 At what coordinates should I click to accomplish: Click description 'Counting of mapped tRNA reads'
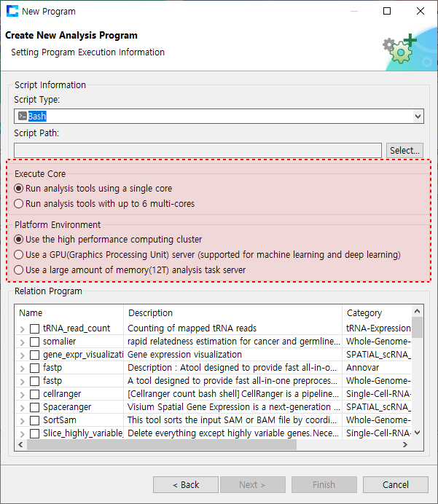click(x=192, y=328)
